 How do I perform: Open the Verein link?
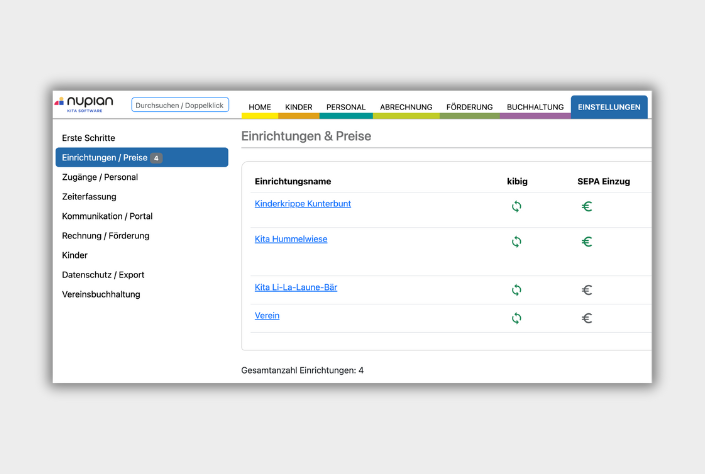click(x=267, y=315)
